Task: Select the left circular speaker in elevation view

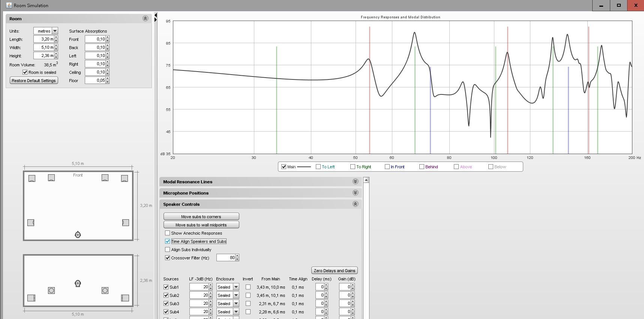Action: coord(51,291)
